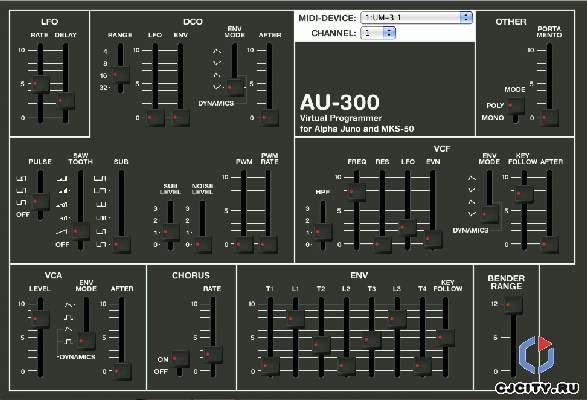Viewport: 587px width, 400px height.
Task: Click the VCF ENV MODE slider knob
Action: tap(489, 215)
